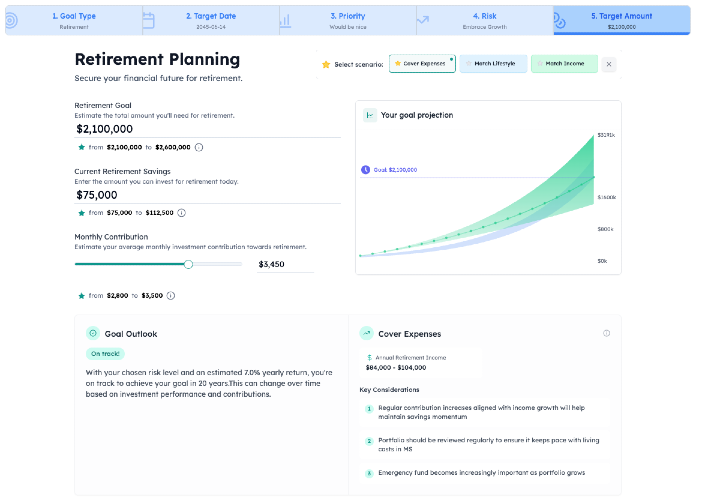Click the dollar icon by Annual Retirement Income

pyautogui.click(x=370, y=358)
